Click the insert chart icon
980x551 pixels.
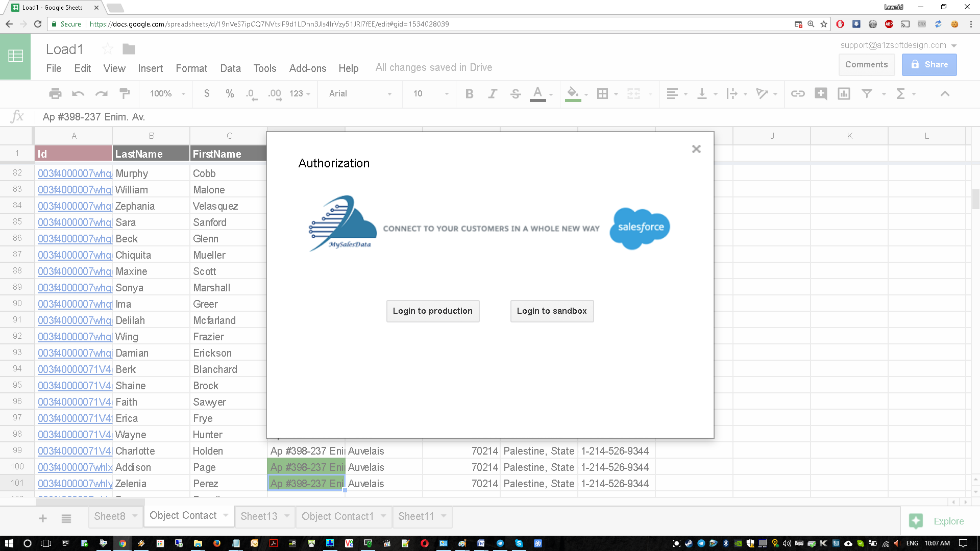pyautogui.click(x=844, y=93)
